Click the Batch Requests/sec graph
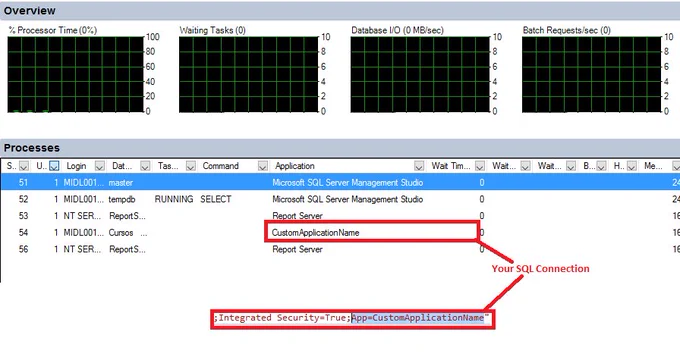Image resolution: width=680 pixels, height=360 pixels. tap(592, 75)
